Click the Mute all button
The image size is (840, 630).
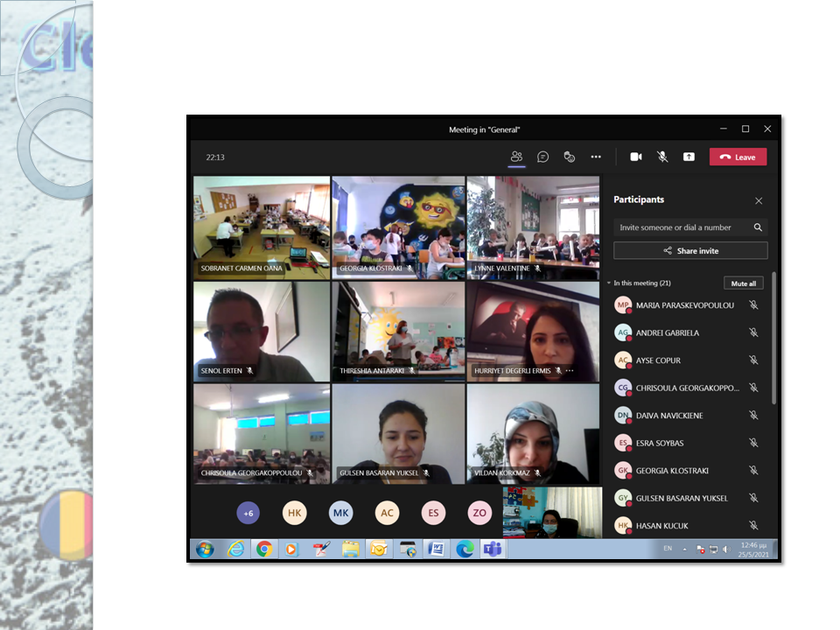(x=743, y=283)
